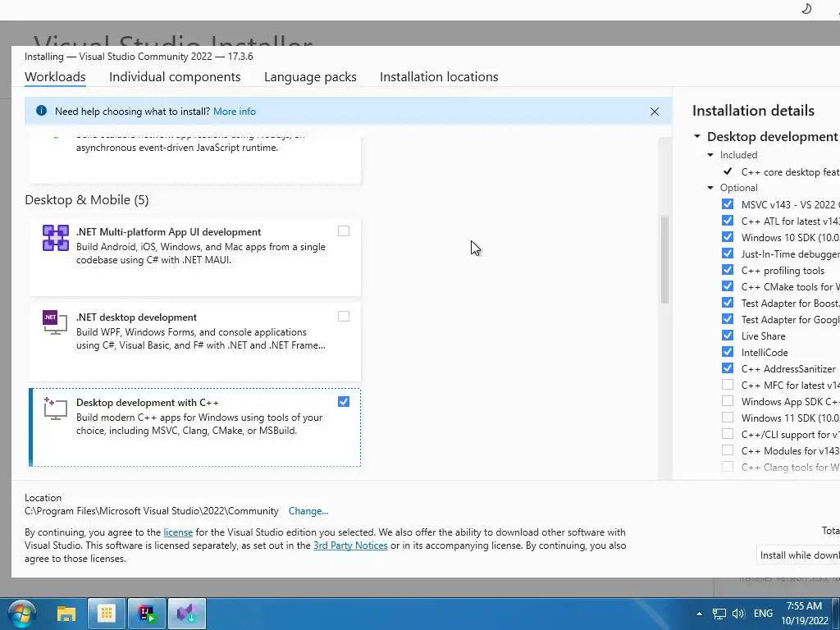Open the license link

coord(178,532)
